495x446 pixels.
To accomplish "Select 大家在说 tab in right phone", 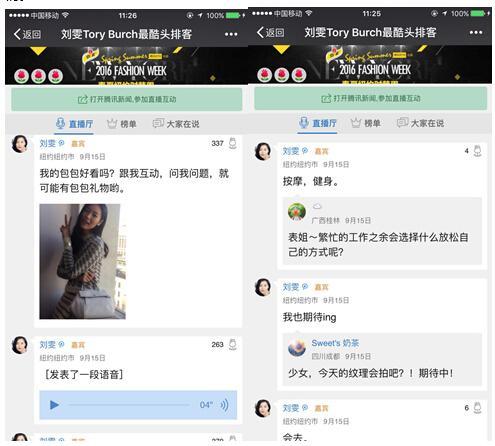I will 420,123.
